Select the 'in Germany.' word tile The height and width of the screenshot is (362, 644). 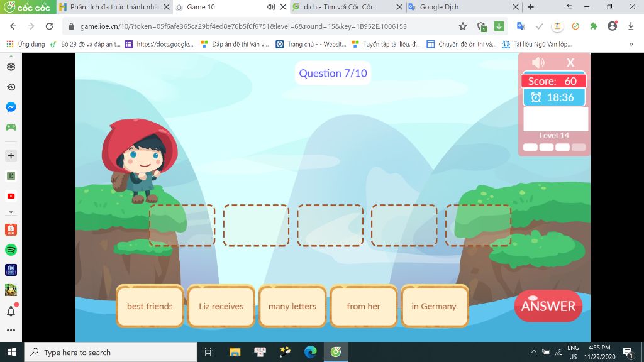click(435, 306)
